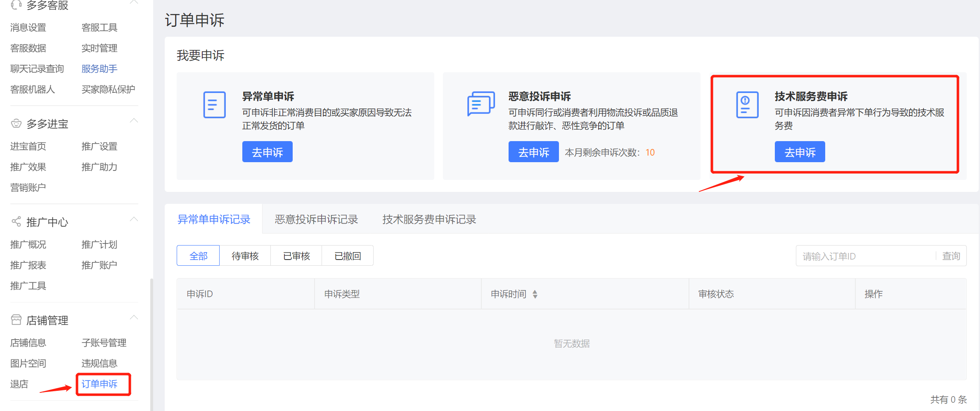
Task: Open 图片空间 in sidebar
Action: (x=28, y=363)
